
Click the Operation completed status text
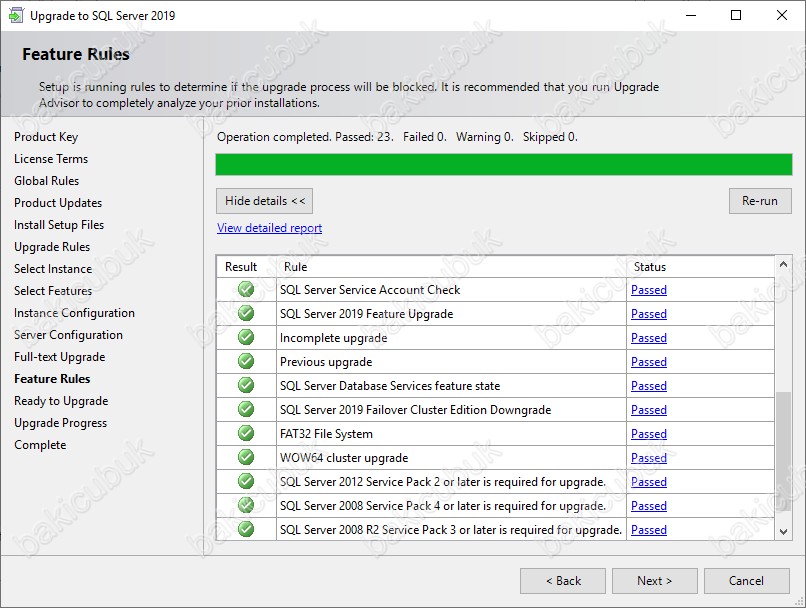(397, 137)
